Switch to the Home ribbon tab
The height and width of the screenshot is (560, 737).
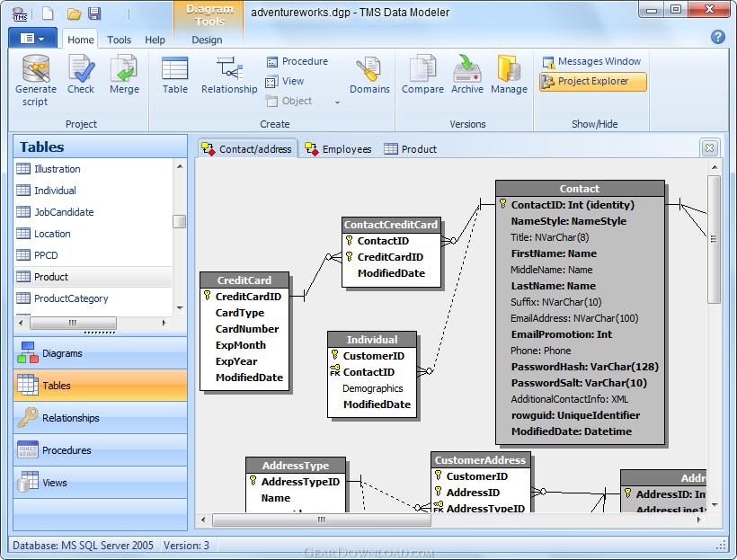[x=80, y=40]
